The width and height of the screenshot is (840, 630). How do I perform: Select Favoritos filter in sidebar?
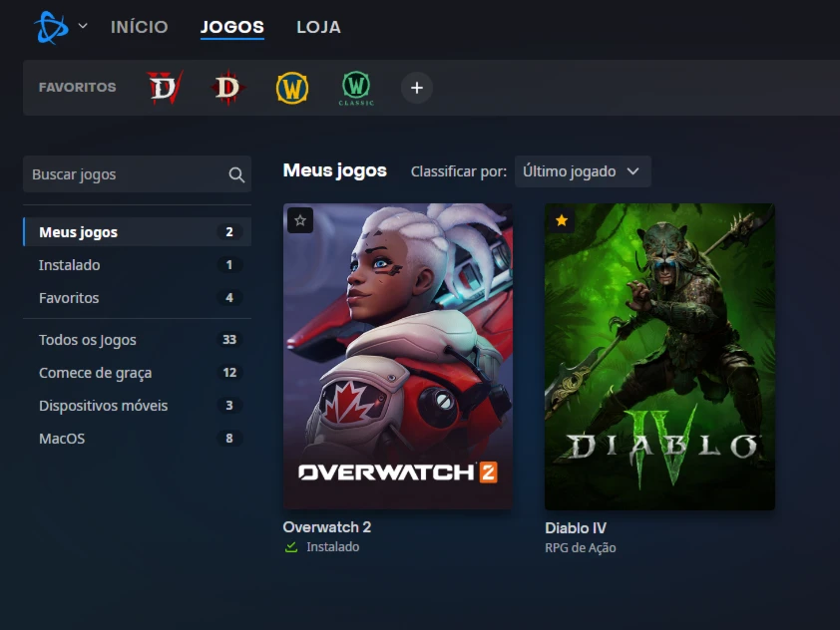(x=137, y=298)
